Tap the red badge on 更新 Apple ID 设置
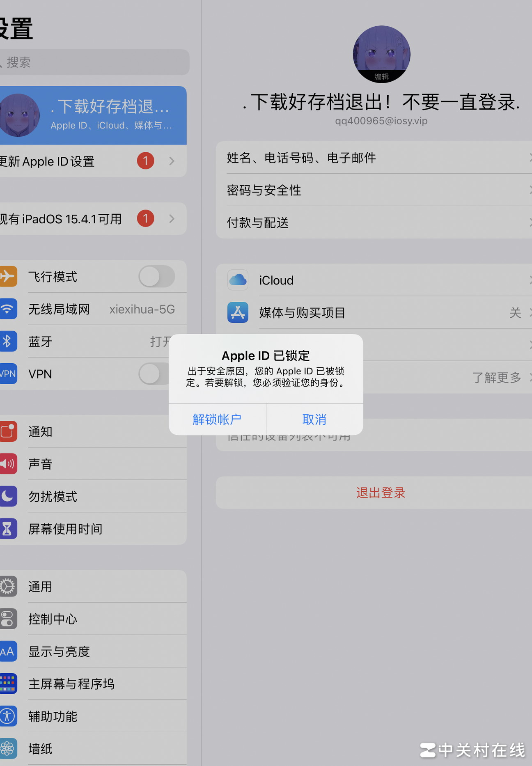532x766 pixels. (x=145, y=161)
